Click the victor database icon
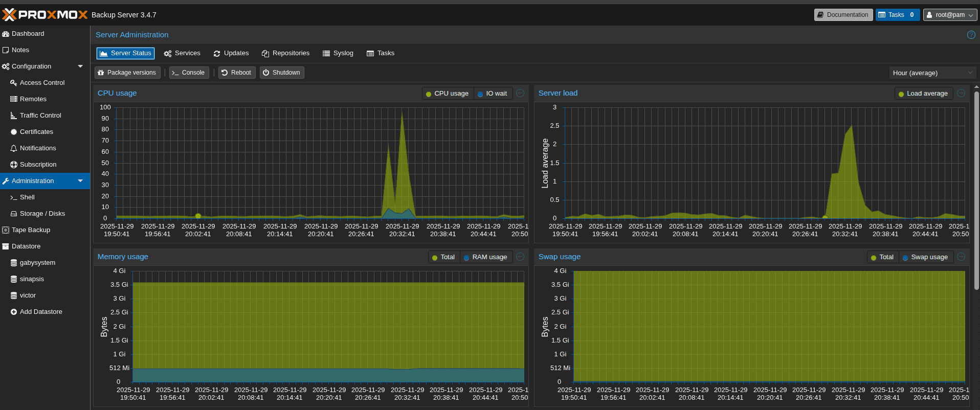The width and height of the screenshot is (980, 410). click(x=14, y=295)
